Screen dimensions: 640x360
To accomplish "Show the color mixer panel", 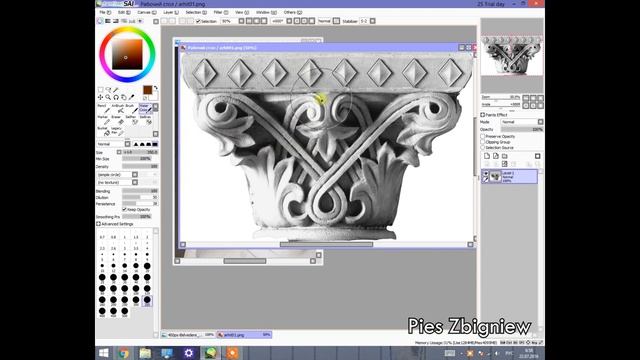I will (x=124, y=21).
